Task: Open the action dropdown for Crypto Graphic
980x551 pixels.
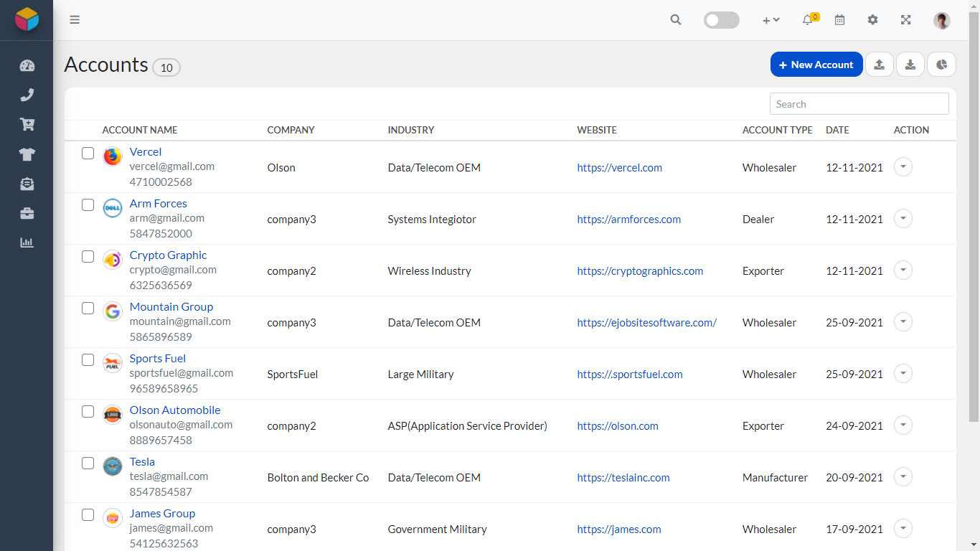Action: (x=903, y=270)
